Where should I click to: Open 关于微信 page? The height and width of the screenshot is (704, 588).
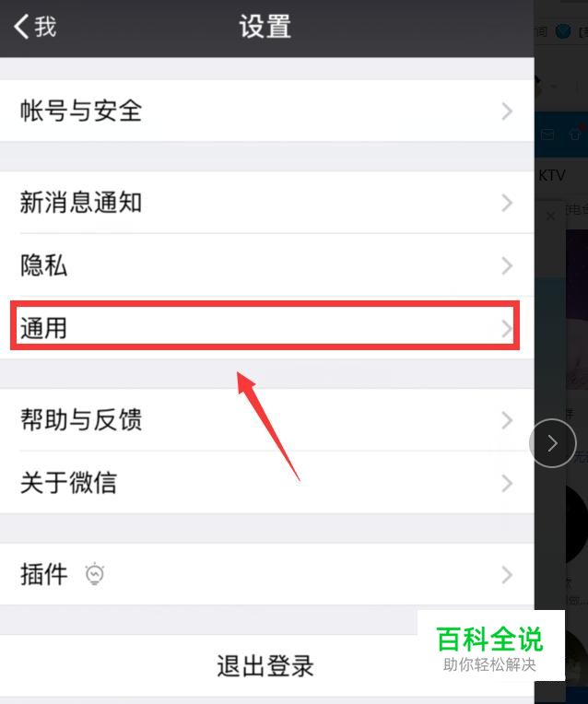coord(267,483)
